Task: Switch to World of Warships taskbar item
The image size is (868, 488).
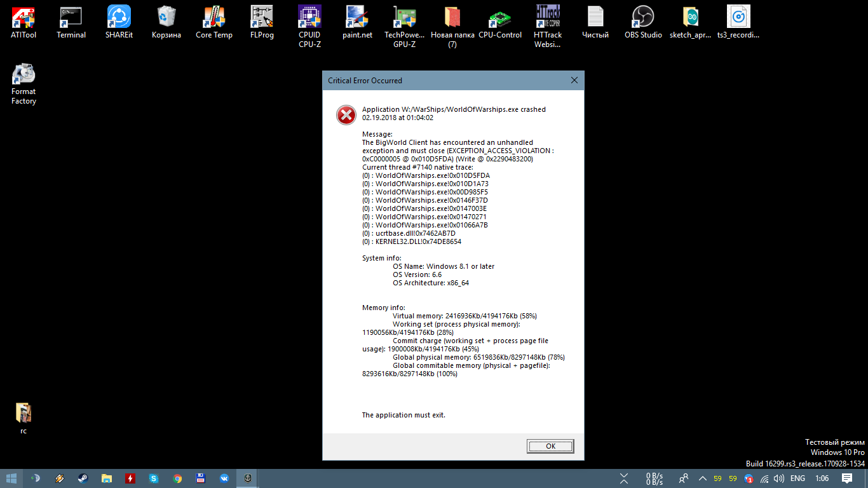Action: click(x=248, y=478)
